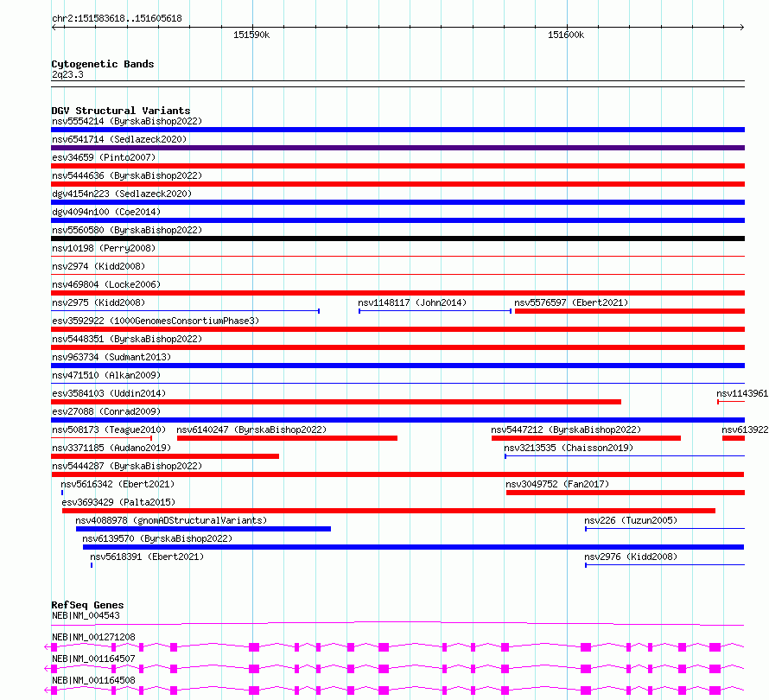Select the nsv613922 label at right edge
769x700 pixels.
(745, 430)
